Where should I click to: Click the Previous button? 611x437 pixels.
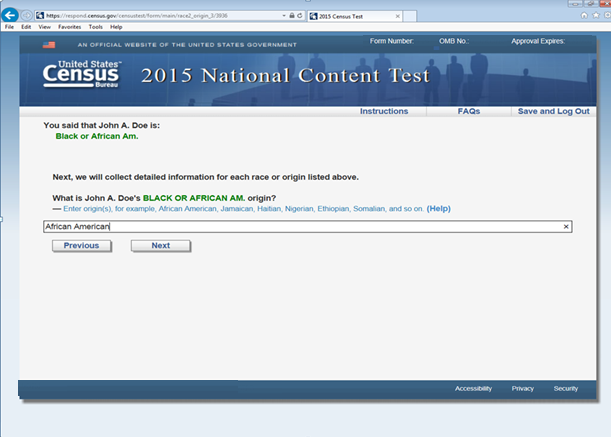pyautogui.click(x=81, y=246)
